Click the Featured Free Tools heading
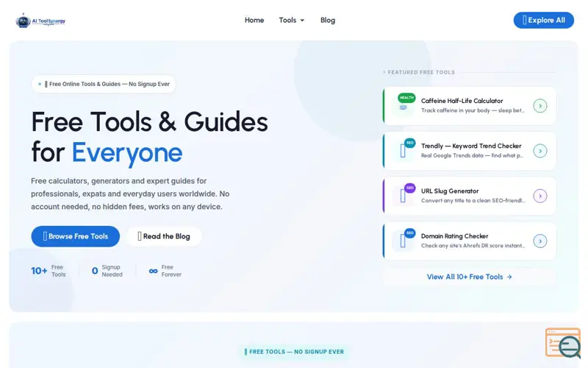The width and height of the screenshot is (588, 368). pos(420,72)
